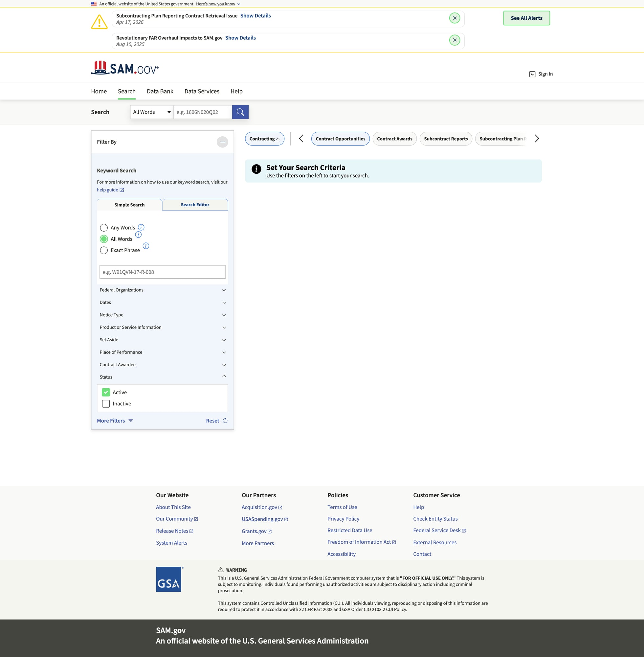Open the Data Bank menu item
644x657 pixels.
coord(160,91)
